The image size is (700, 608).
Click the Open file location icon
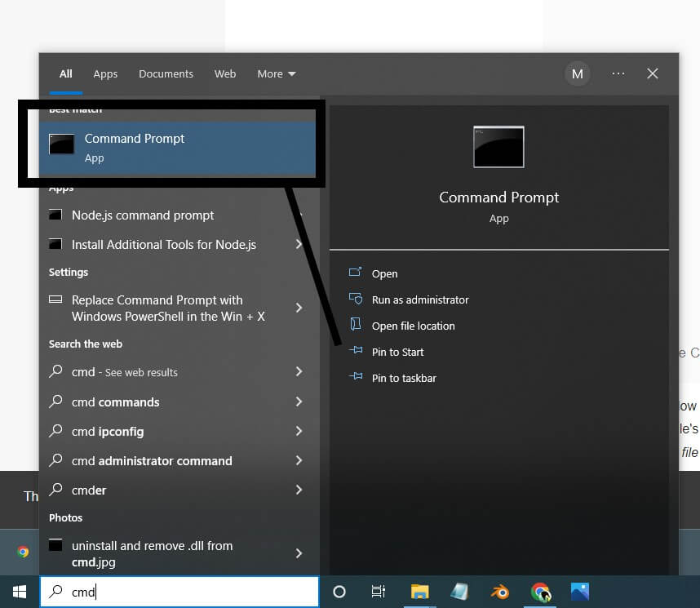pyautogui.click(x=356, y=324)
